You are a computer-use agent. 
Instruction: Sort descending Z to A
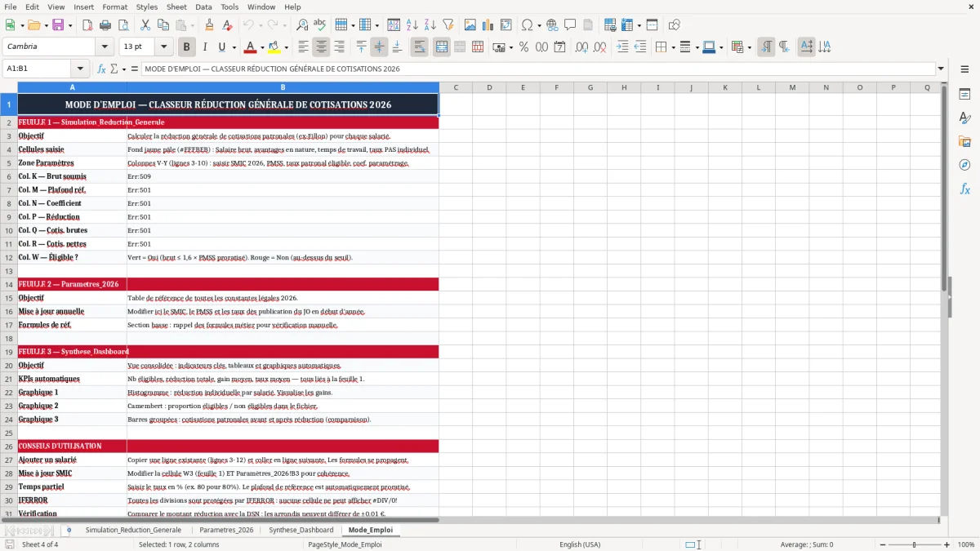(x=430, y=25)
